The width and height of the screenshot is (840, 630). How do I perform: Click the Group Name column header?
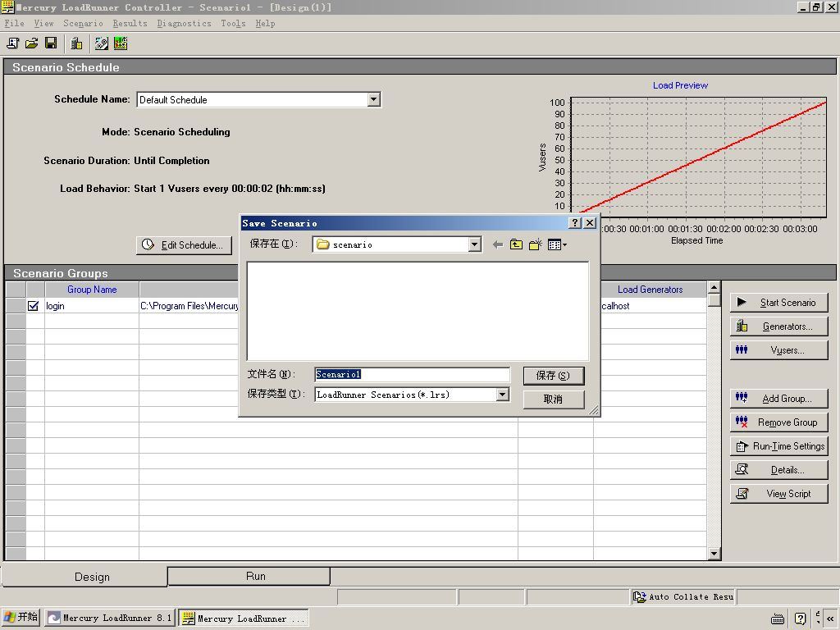click(92, 290)
